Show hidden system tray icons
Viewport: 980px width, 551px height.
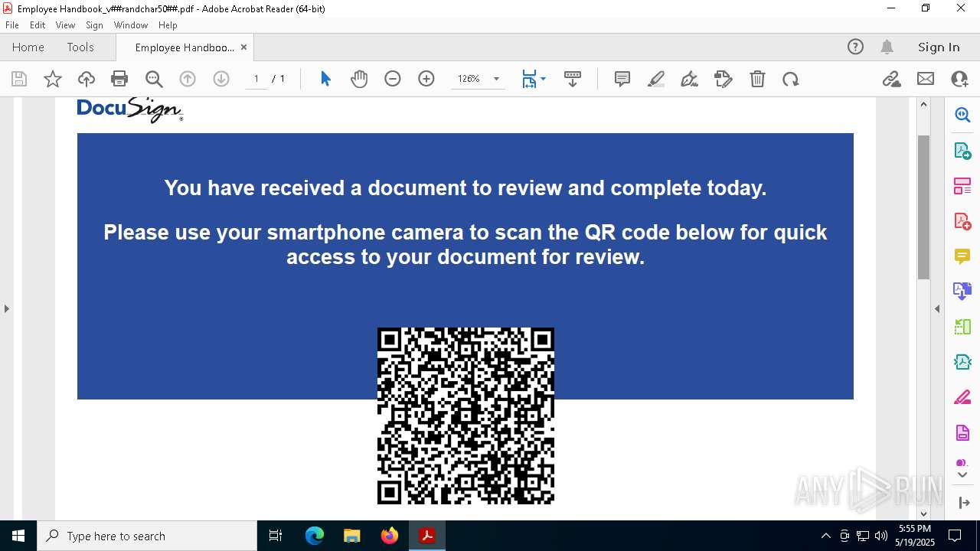click(x=825, y=536)
